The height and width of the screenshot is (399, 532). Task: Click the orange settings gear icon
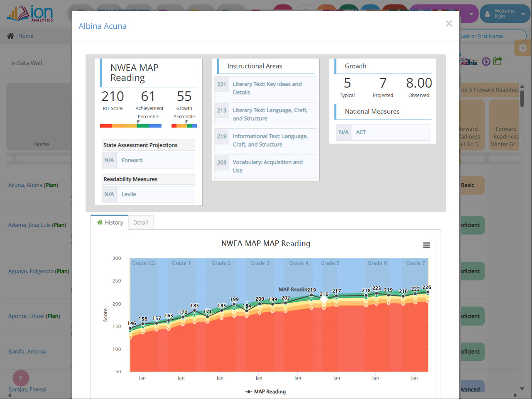523,48
